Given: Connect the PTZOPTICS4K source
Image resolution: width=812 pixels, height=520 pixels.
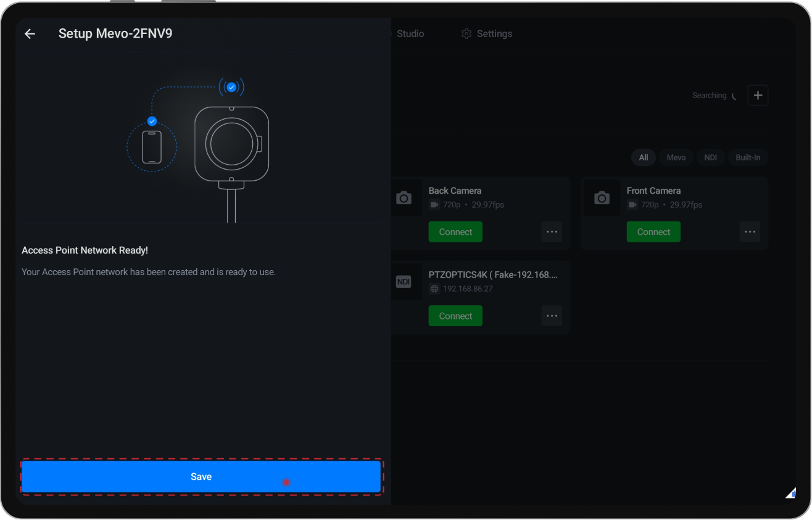Looking at the screenshot, I should point(455,316).
